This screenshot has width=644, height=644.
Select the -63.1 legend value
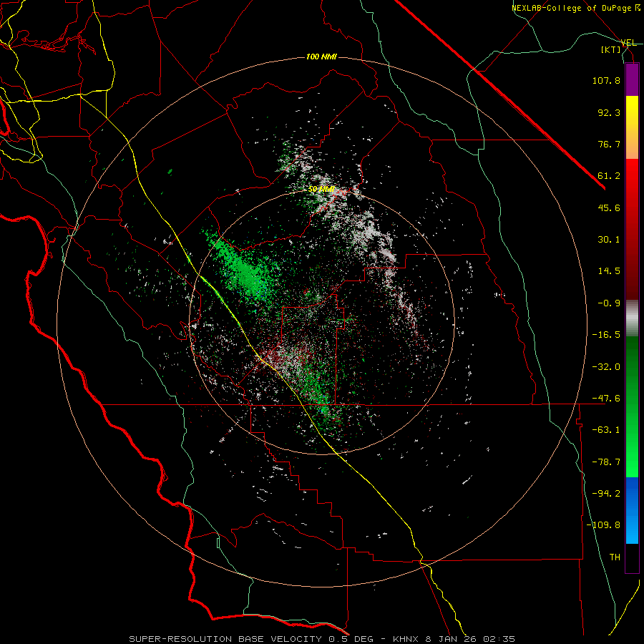[606, 430]
